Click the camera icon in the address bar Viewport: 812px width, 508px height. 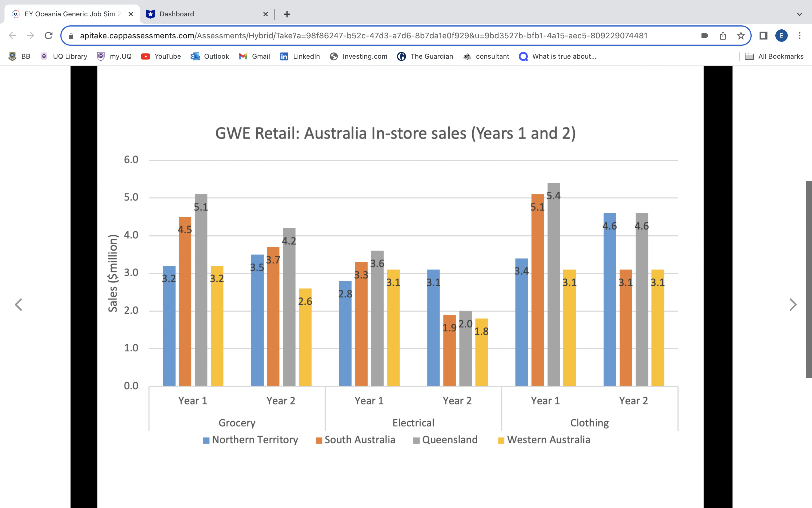pos(705,36)
